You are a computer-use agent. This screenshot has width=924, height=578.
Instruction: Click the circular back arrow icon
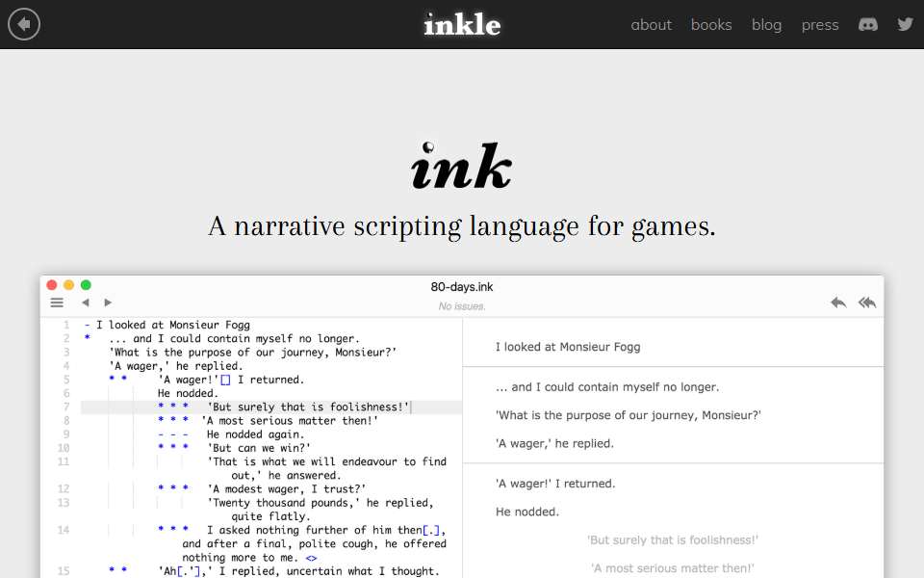[x=24, y=24]
